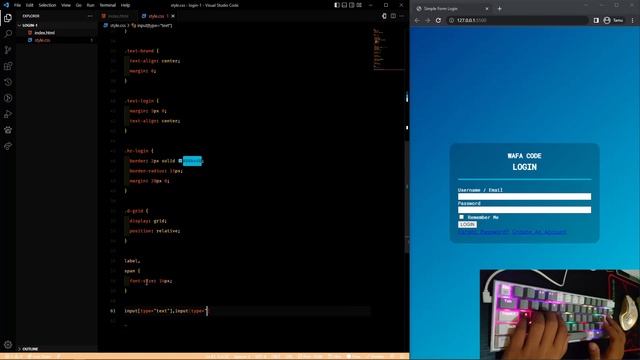This screenshot has width=640, height=360.
Task: Open Source Control view in activity bar
Action: [8, 50]
